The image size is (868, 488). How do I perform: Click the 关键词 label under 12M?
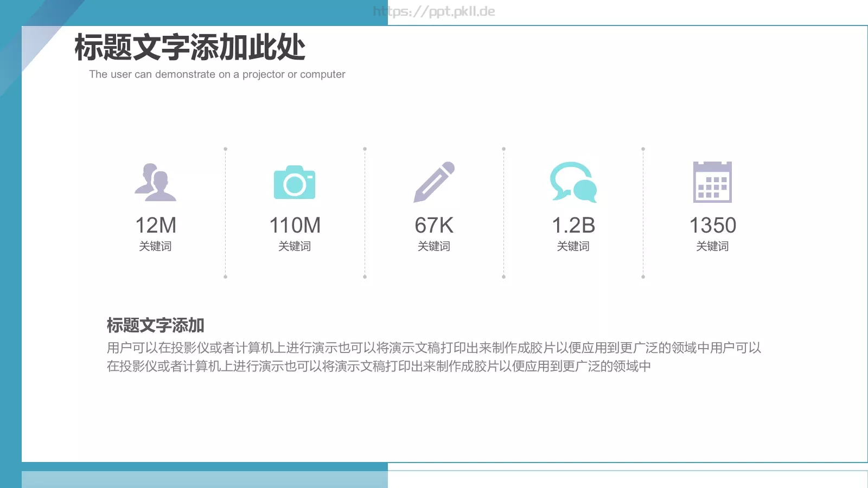tap(155, 246)
